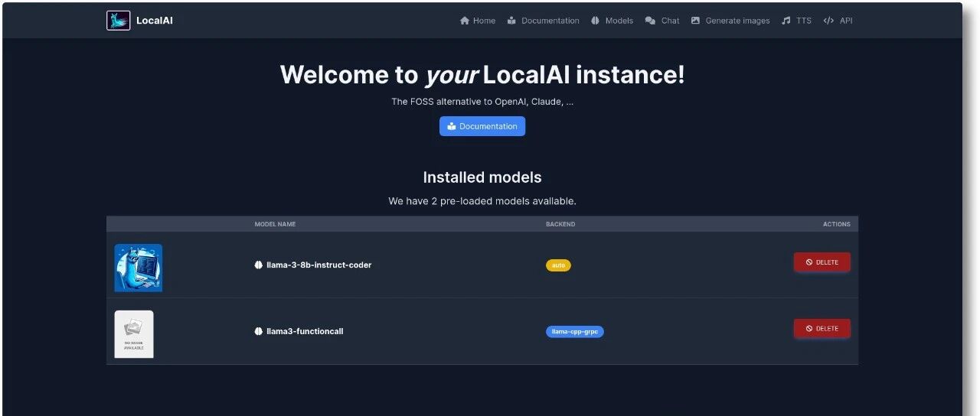Click the Welcome to your LocalAI instance heading
980x416 pixels.
pyautogui.click(x=482, y=75)
